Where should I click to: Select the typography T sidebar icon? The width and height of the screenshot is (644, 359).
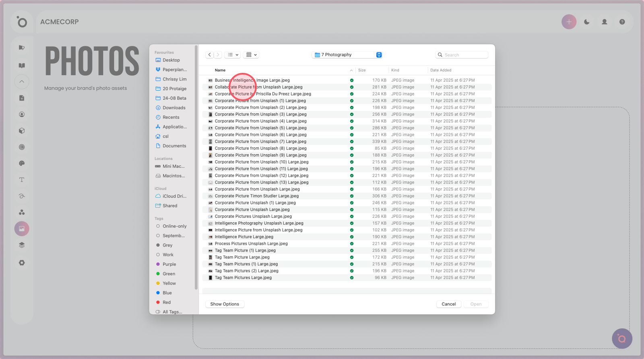tap(22, 180)
